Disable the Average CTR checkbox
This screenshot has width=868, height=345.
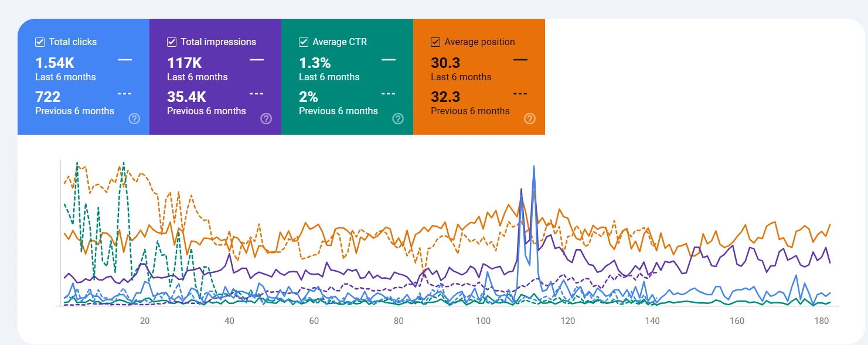point(304,42)
